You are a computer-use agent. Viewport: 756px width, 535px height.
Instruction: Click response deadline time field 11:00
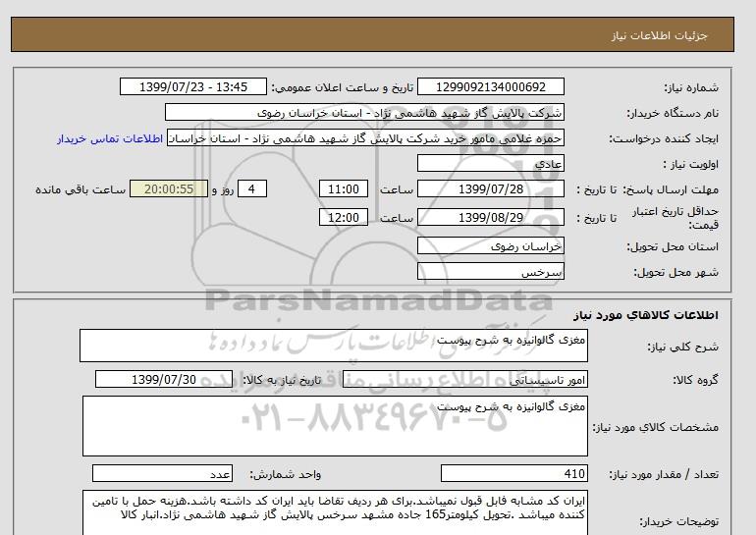coord(344,188)
